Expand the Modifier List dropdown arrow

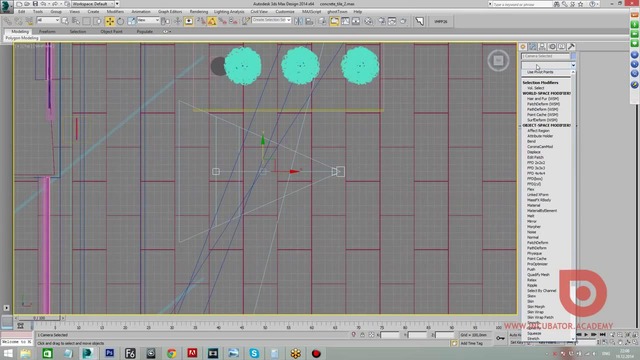pos(573,65)
